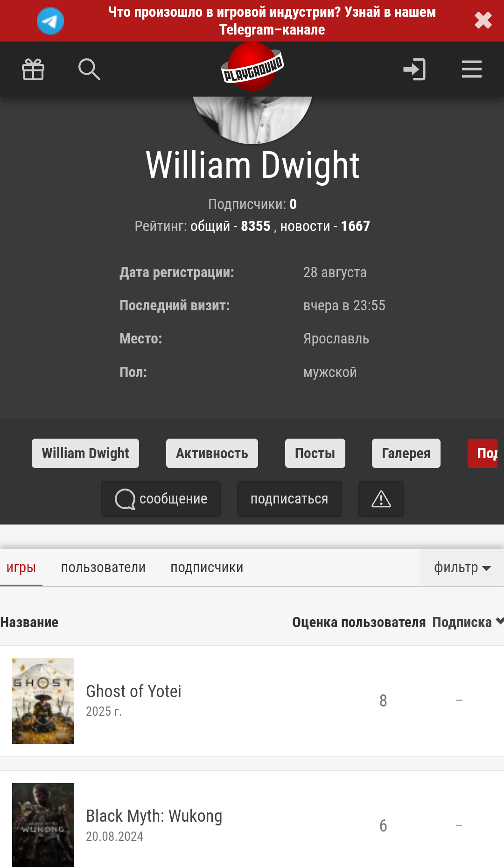Open Ghost of Yotei cover thumbnail
Viewport: 504px width, 867px height.
[43, 701]
